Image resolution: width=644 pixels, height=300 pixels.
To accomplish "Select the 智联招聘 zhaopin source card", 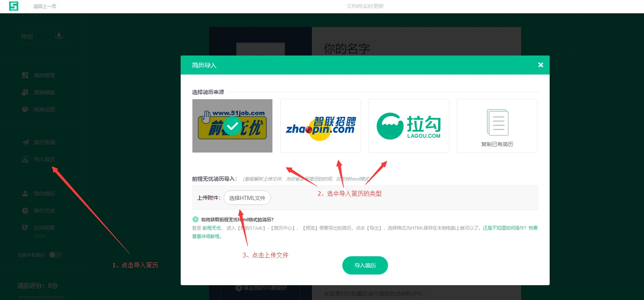I will click(x=321, y=126).
